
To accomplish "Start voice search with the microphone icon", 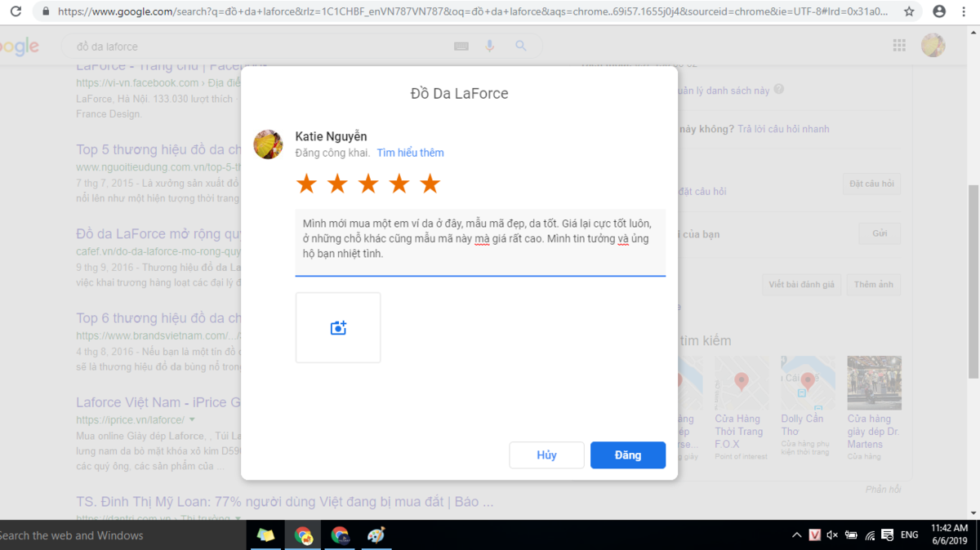I will click(x=490, y=47).
